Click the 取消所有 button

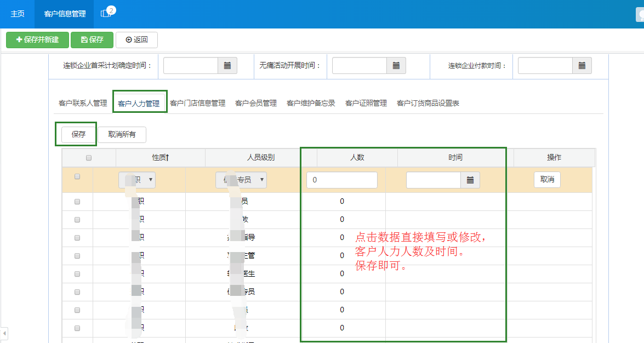tap(122, 134)
